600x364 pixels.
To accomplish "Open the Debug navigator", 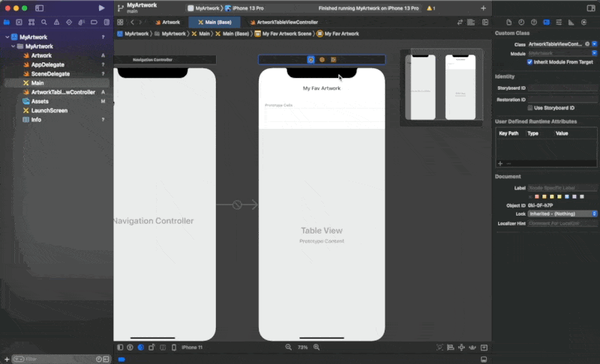I will 82,22.
